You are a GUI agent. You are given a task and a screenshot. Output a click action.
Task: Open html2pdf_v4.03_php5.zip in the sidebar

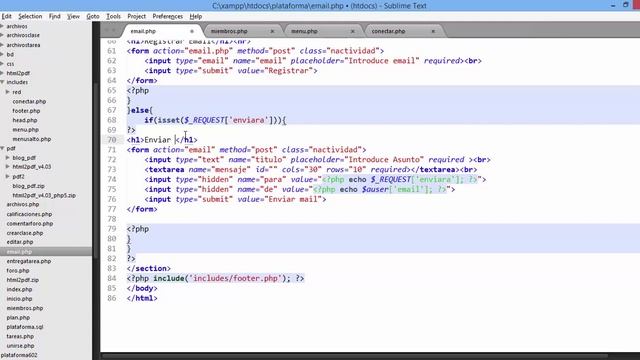(x=44, y=195)
